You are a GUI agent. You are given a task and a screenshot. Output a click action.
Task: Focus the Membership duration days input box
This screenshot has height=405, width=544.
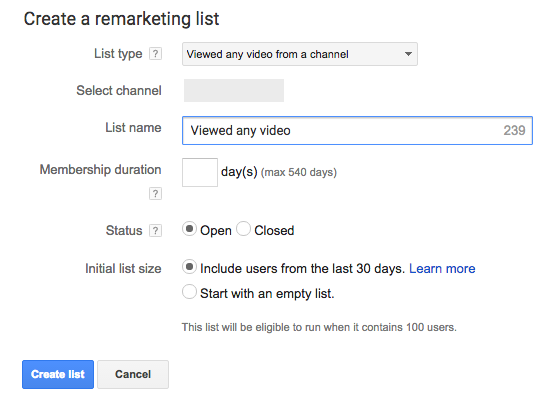[x=200, y=172]
